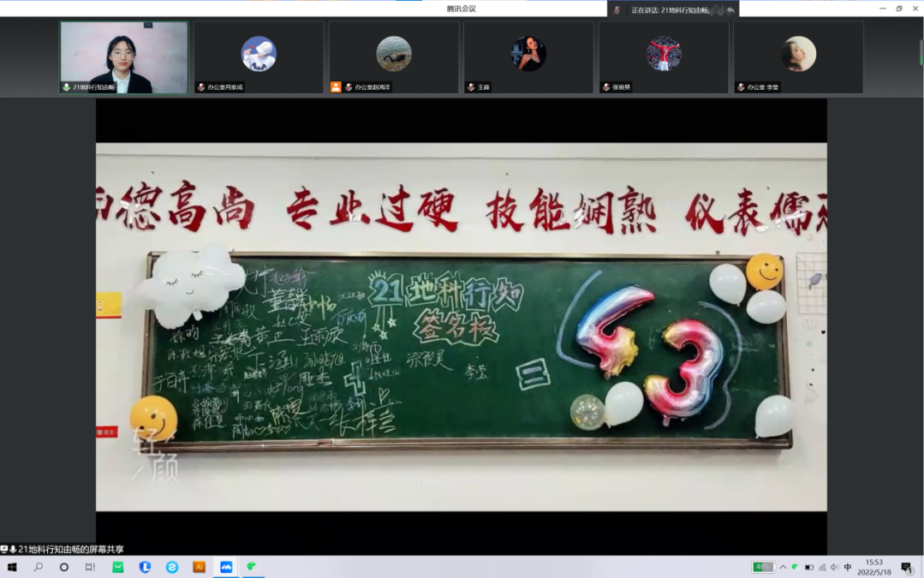The height and width of the screenshot is (578, 924).
Task: Toggle Chinese input method indicator
Action: tap(848, 567)
